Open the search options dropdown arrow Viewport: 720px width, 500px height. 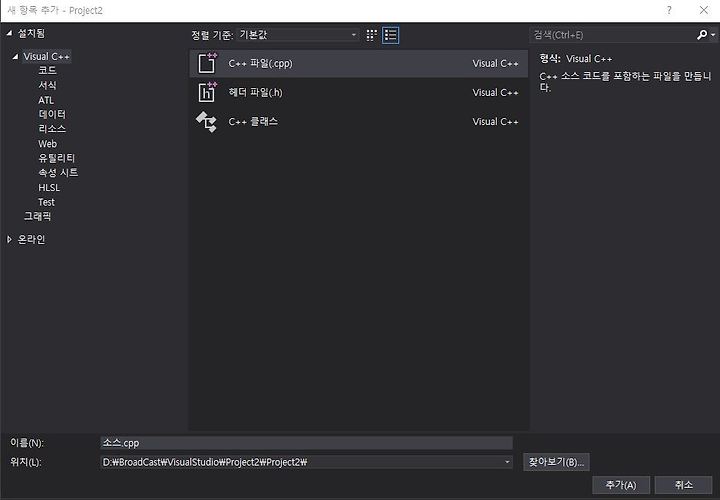pyautogui.click(x=713, y=35)
